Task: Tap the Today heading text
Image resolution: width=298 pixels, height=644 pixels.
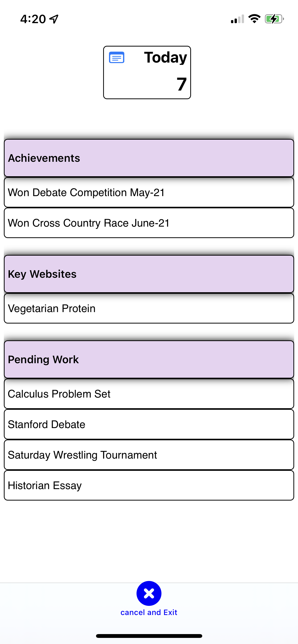Action: click(165, 58)
